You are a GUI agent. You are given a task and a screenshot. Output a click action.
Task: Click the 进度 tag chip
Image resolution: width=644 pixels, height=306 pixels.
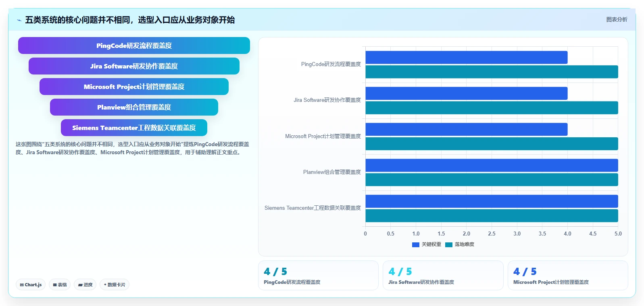click(x=85, y=285)
